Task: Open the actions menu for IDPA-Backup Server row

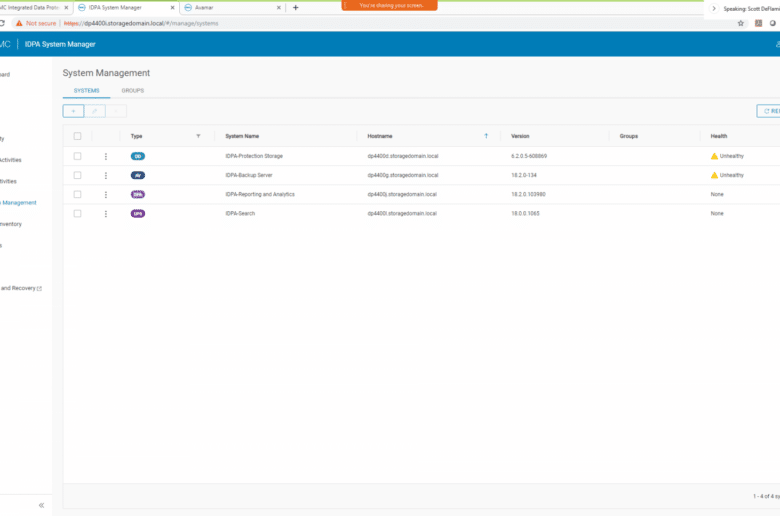Action: pos(105,175)
